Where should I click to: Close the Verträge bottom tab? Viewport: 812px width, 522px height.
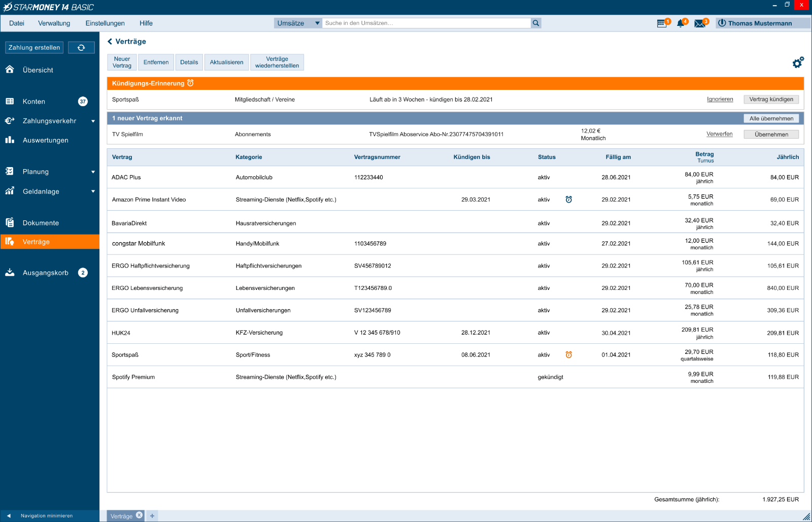tap(139, 515)
